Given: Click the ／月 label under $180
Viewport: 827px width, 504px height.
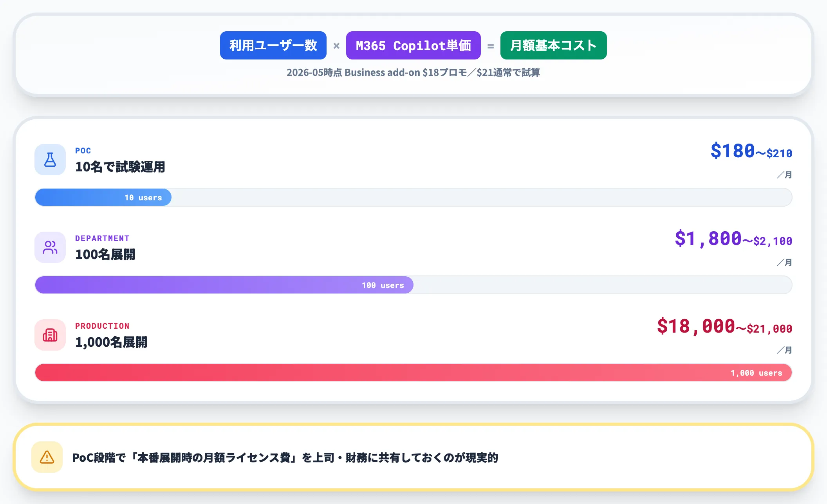Looking at the screenshot, I should tap(785, 175).
